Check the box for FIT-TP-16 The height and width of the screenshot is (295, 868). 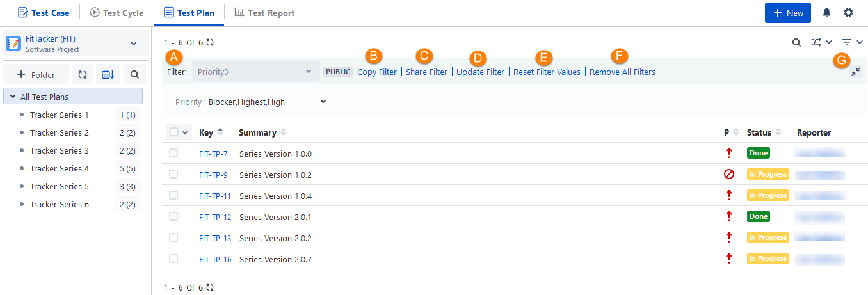pos(173,259)
